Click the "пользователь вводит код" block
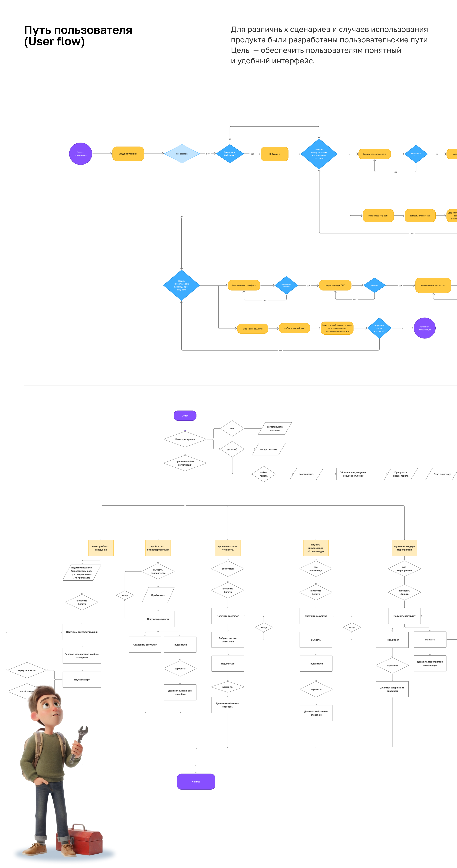Image resolution: width=457 pixels, height=868 pixels. 433,285
